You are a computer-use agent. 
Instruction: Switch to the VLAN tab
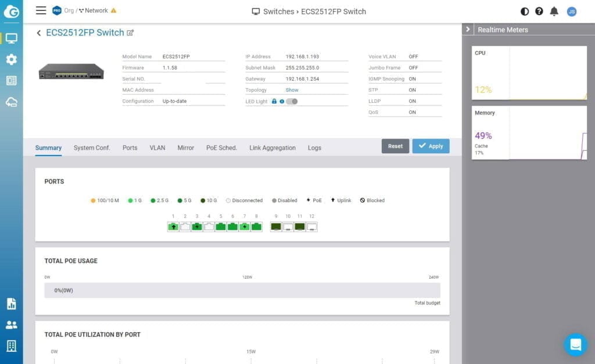pyautogui.click(x=157, y=148)
